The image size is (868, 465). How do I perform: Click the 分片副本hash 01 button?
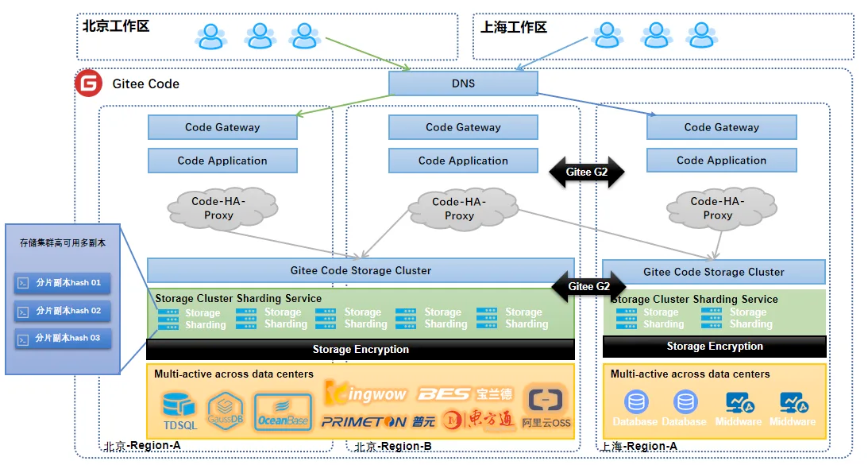tap(62, 283)
